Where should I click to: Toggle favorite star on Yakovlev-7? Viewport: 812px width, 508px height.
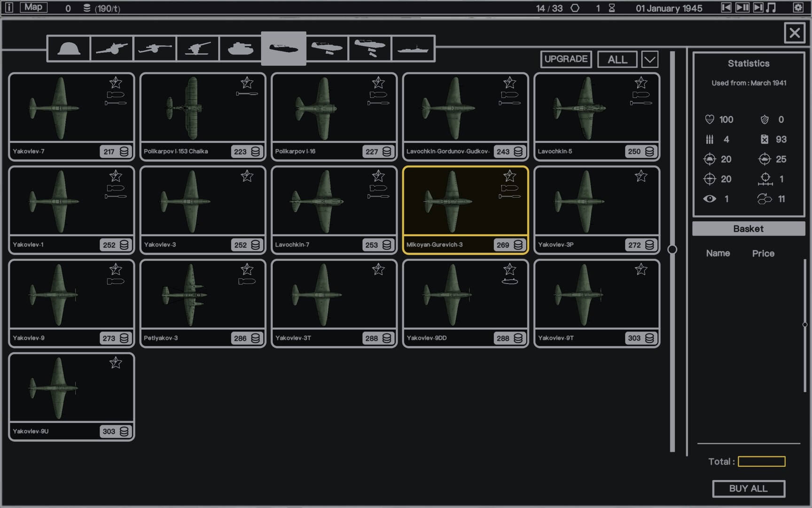pyautogui.click(x=116, y=83)
